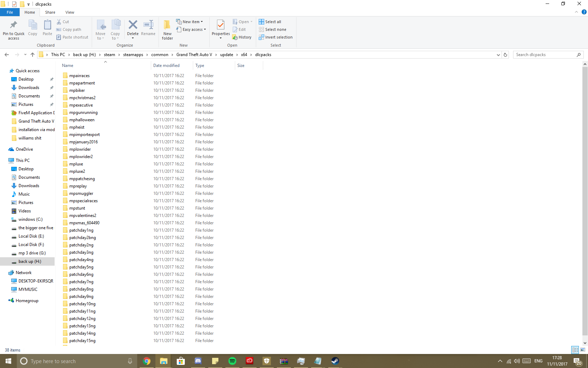Select Homegroup in navigation pane

click(27, 301)
